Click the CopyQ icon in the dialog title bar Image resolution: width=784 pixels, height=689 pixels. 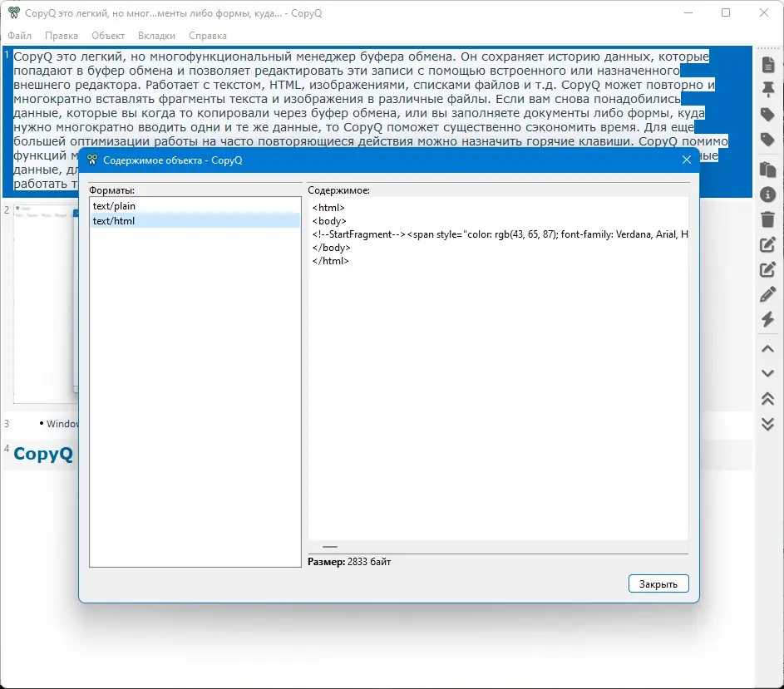click(92, 160)
